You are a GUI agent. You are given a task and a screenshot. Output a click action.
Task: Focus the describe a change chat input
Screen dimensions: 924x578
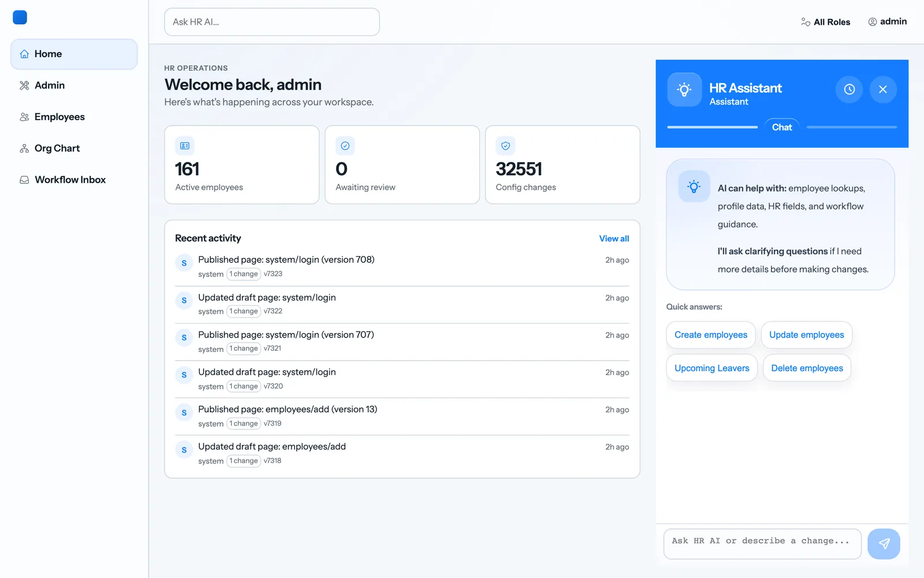762,544
